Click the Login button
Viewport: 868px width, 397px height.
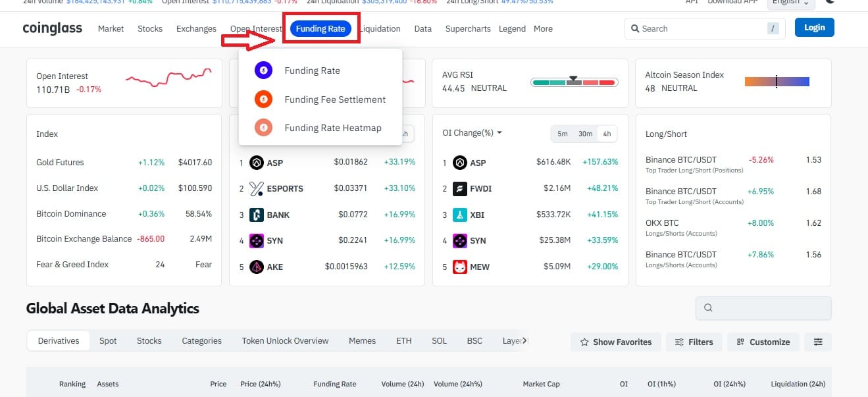pyautogui.click(x=815, y=27)
